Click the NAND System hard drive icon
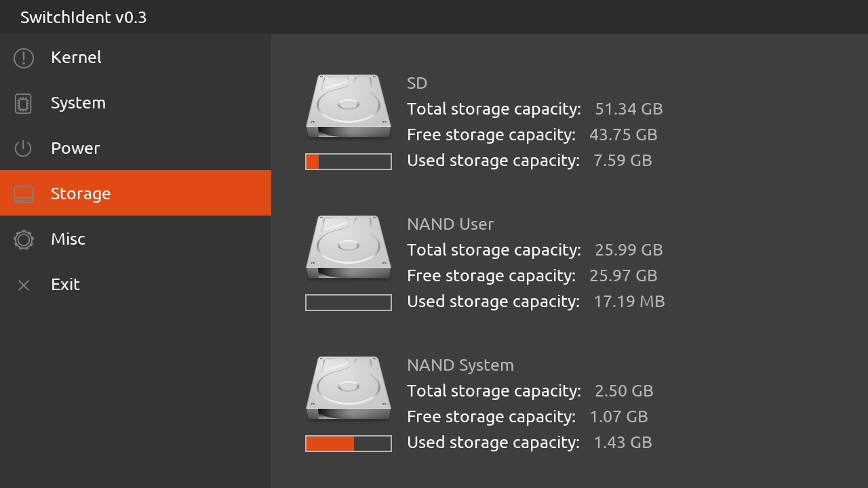The image size is (868, 488). click(x=349, y=389)
